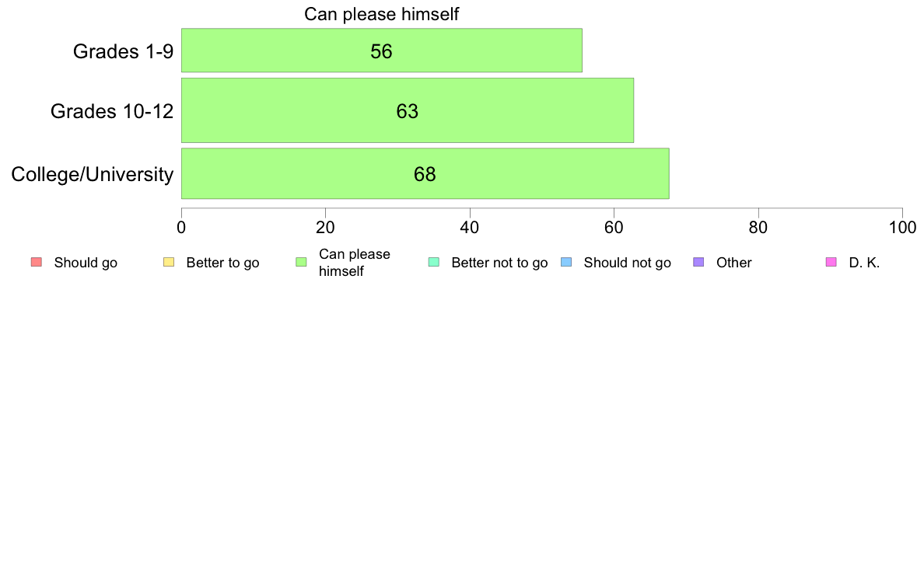The image size is (924, 572).
Task: Click the pink D. K. legend swatch
Action: pos(831,262)
